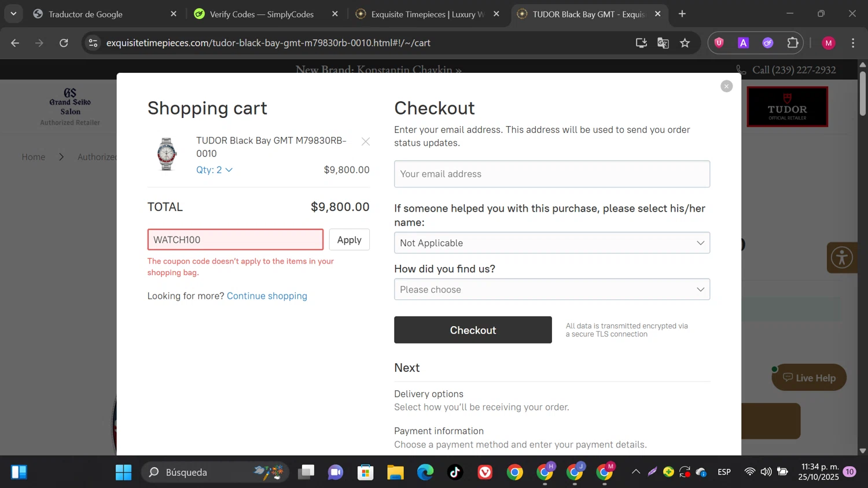Open New Brand: Konstantin Chaykin banner link
The height and width of the screenshot is (488, 868).
pyautogui.click(x=378, y=70)
